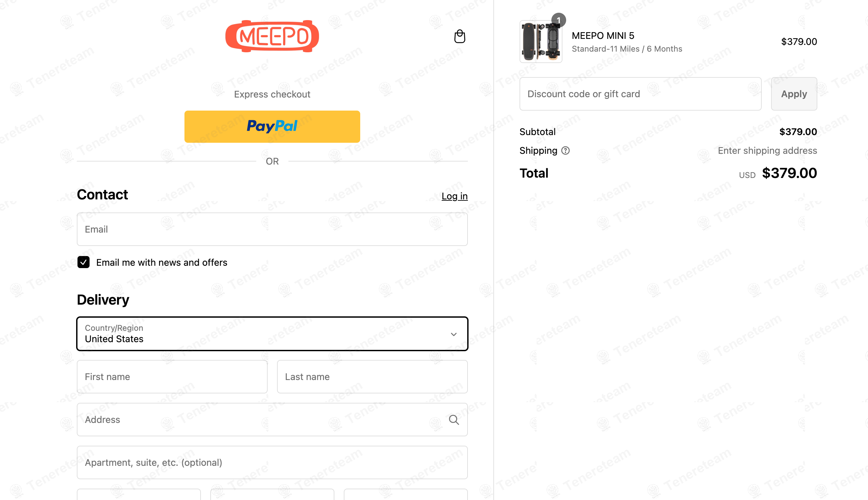868x500 pixels.
Task: Pay with the PayPal express button
Action: 272,127
